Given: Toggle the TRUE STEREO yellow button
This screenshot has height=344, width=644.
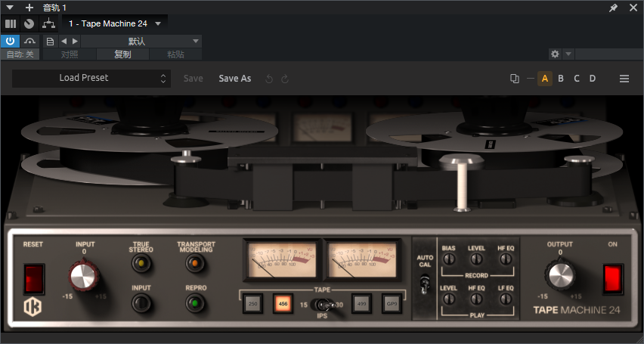Looking at the screenshot, I should (141, 263).
